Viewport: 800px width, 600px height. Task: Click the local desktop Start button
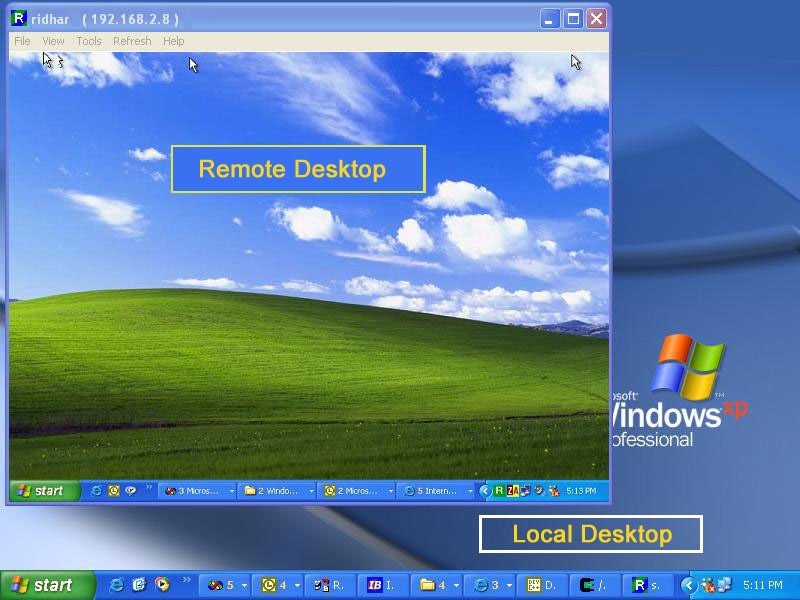47,585
